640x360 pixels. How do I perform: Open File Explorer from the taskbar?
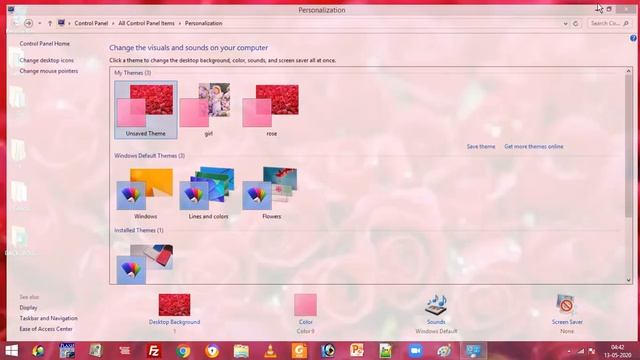click(241, 351)
